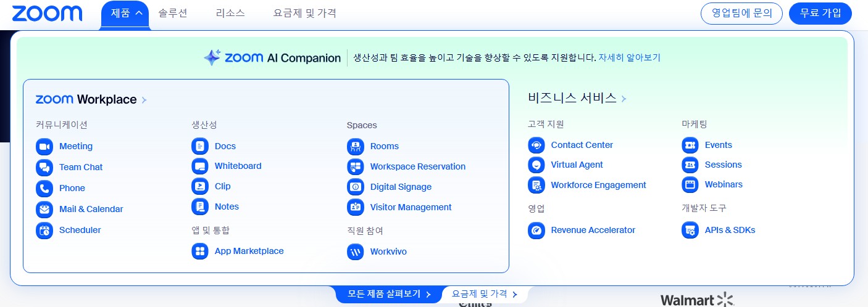Click the Notes icon
The image size is (868, 307).
point(200,207)
